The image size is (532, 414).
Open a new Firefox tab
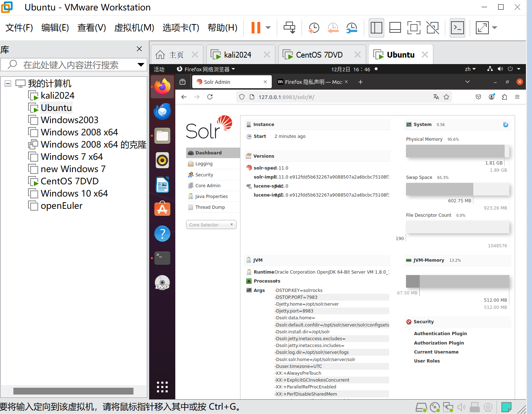(360, 82)
